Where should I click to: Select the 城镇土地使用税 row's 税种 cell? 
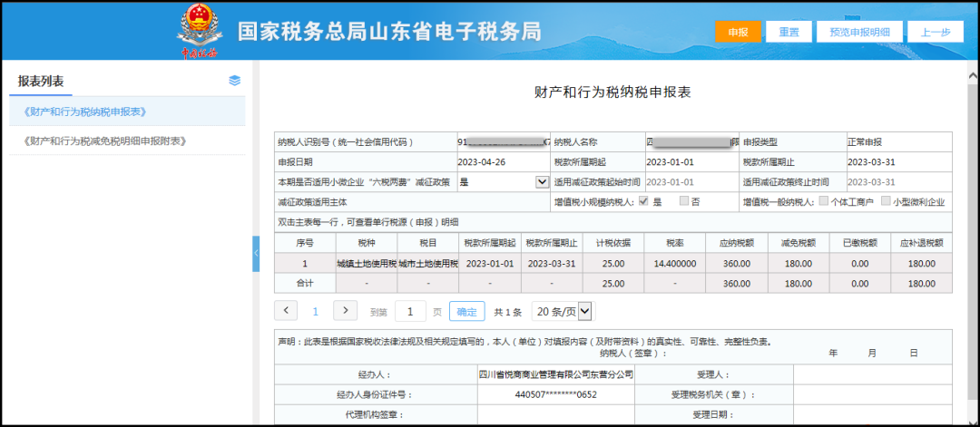[x=367, y=263]
